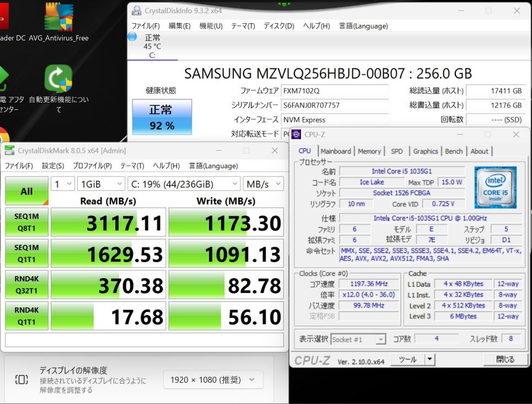This screenshot has width=532, height=404.
Task: Open 編集(E) menu in CrystalDiskInfo
Action: point(180,26)
